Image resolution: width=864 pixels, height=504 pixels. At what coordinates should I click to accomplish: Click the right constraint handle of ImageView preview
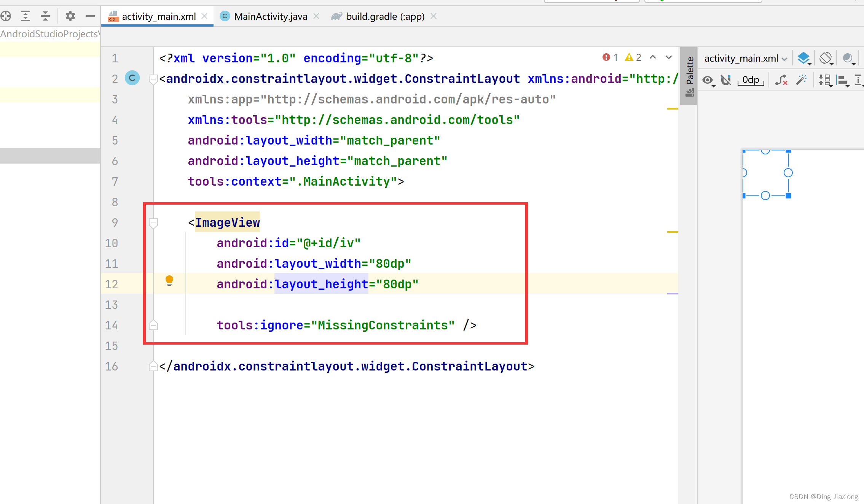coord(788,173)
